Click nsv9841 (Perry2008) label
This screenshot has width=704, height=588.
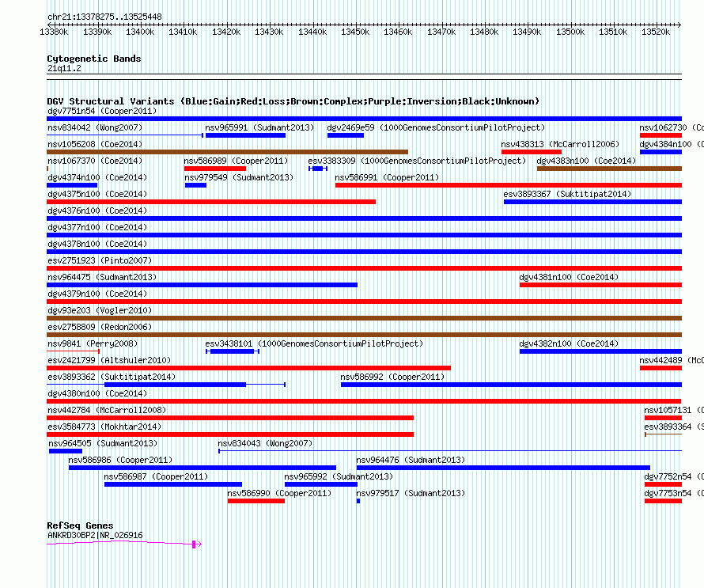93,343
